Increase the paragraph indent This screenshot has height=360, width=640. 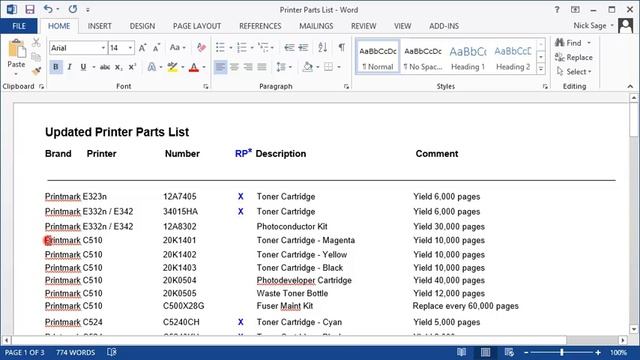(303, 48)
